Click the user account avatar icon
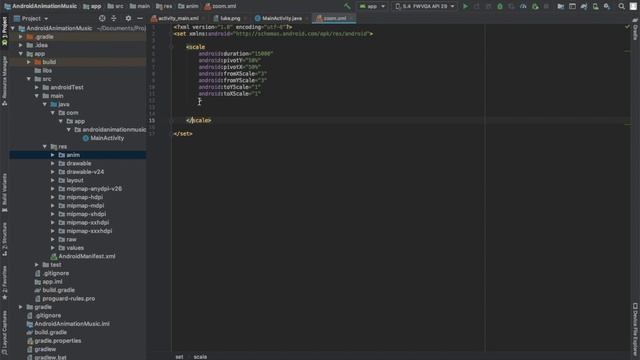640x360 pixels. [x=633, y=6]
